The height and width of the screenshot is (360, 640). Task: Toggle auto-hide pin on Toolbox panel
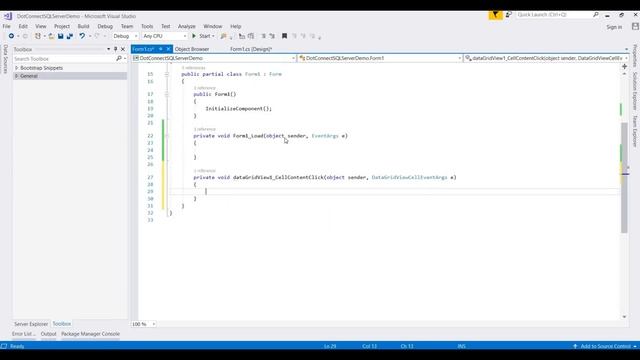116,49
